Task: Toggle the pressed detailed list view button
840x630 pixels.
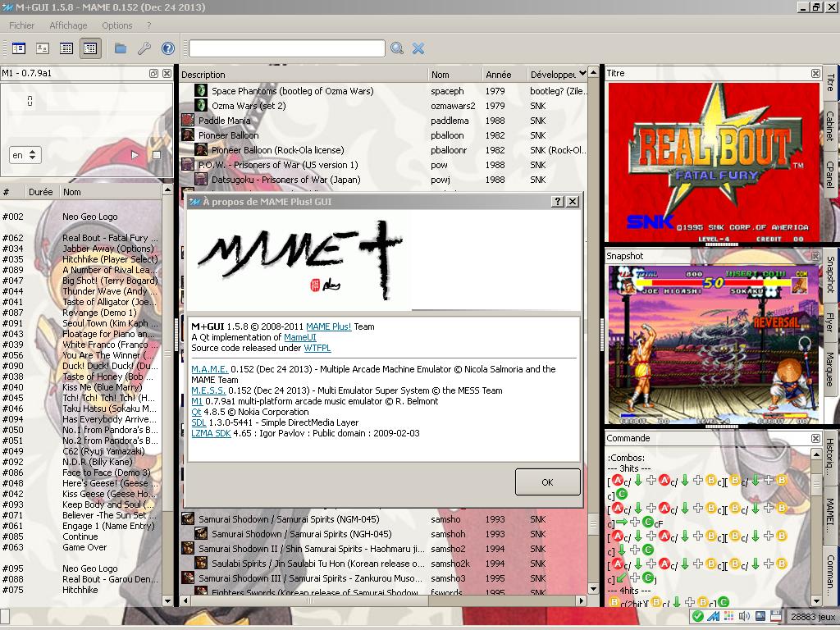Action: click(x=90, y=48)
